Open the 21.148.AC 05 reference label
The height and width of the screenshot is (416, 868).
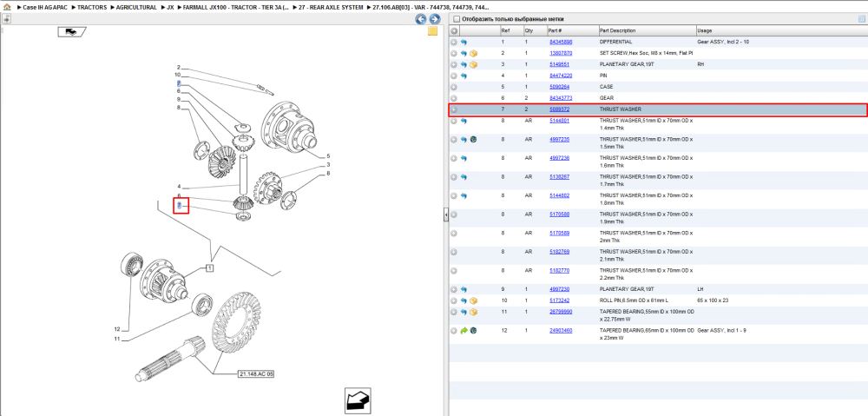click(x=256, y=374)
